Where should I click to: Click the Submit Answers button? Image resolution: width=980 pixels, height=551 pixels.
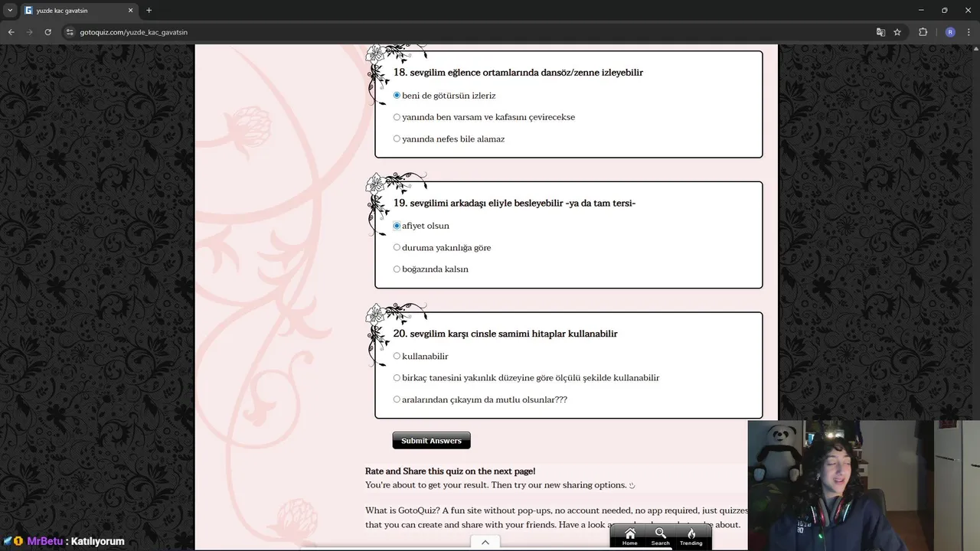431,440
